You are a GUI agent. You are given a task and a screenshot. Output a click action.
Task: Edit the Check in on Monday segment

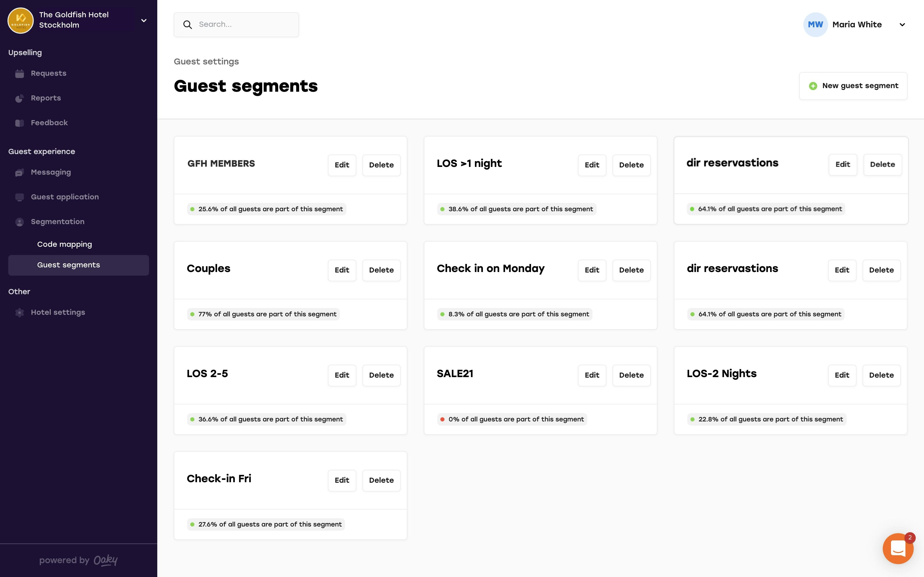tap(592, 270)
